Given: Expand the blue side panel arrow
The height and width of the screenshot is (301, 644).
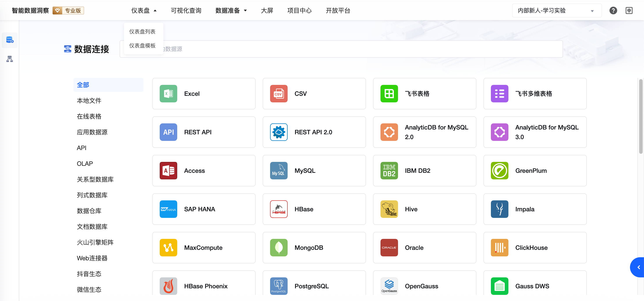Looking at the screenshot, I should click(638, 267).
